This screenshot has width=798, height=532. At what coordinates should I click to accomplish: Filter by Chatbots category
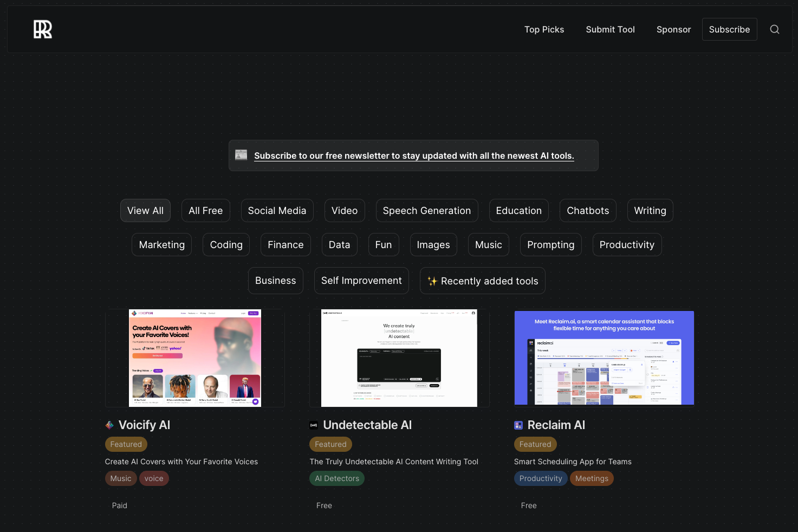(588, 211)
